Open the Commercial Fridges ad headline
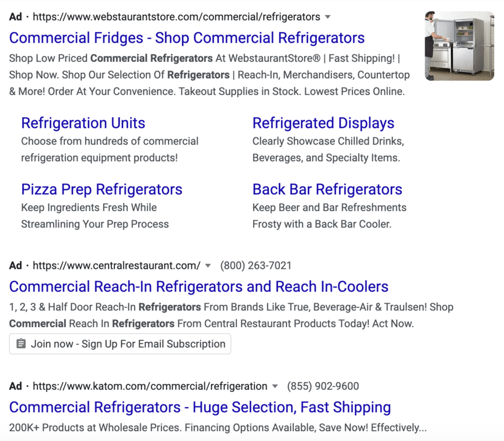 (187, 38)
